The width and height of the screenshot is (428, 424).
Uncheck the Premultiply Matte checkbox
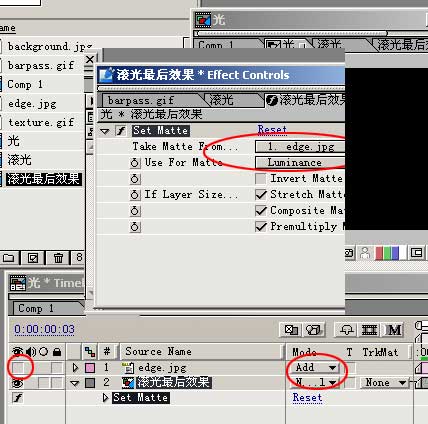click(x=261, y=227)
